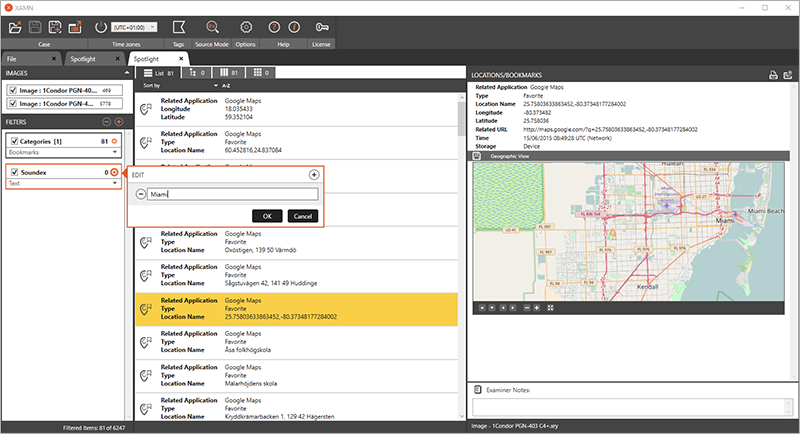Image resolution: width=800 pixels, height=434 pixels.
Task: Switch to the tree view tab showing 0
Action: (x=196, y=73)
